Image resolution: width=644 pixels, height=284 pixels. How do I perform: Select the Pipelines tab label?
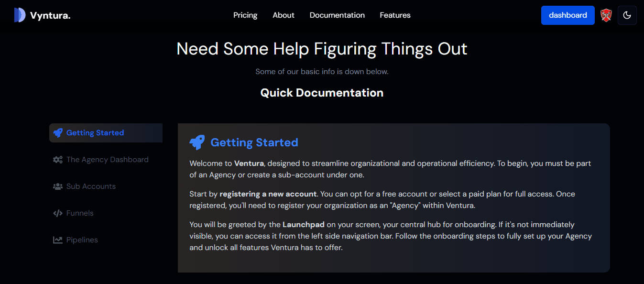[82, 240]
